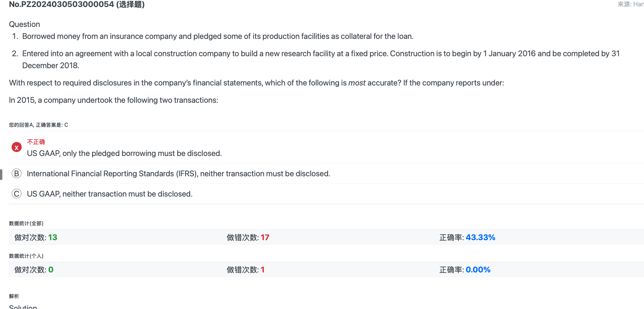Click the red X incorrect answer icon

pos(17,147)
